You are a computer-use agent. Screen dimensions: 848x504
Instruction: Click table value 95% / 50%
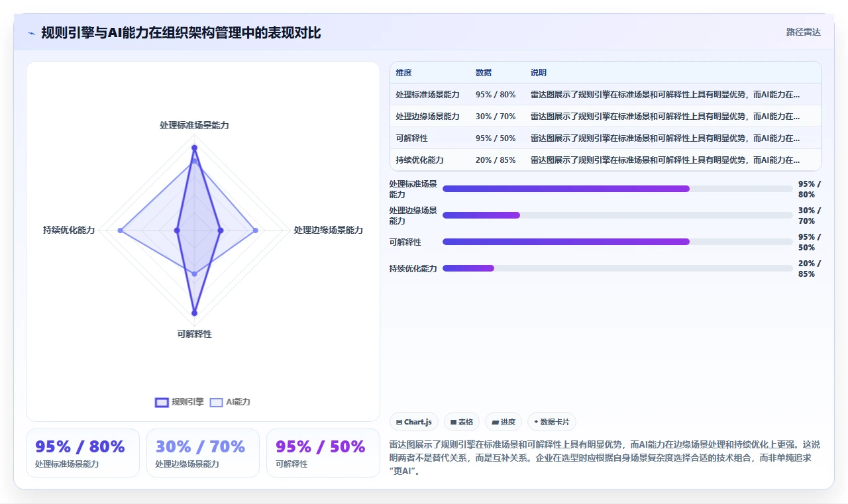(x=496, y=138)
